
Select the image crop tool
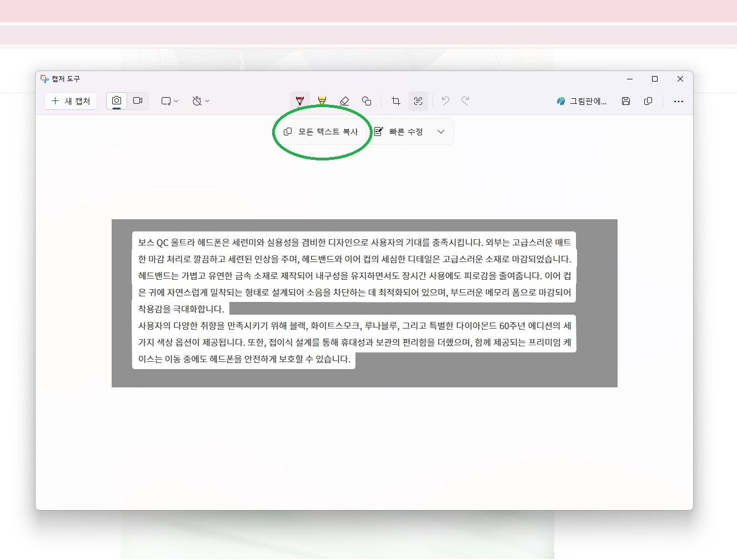tap(396, 101)
